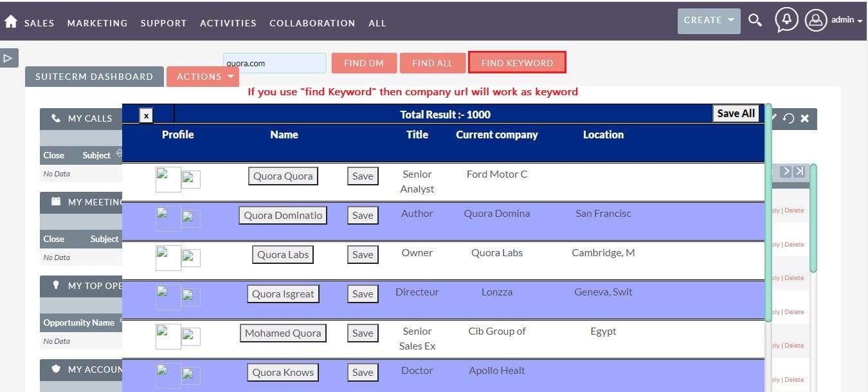Open the ACTIVITIES menu
This screenshot has height=392, width=868.
[228, 23]
